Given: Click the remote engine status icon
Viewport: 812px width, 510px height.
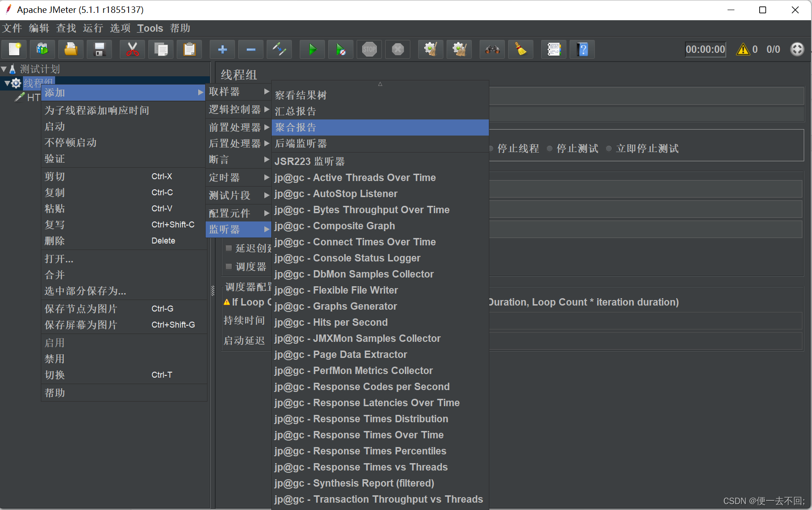Looking at the screenshot, I should pos(797,49).
